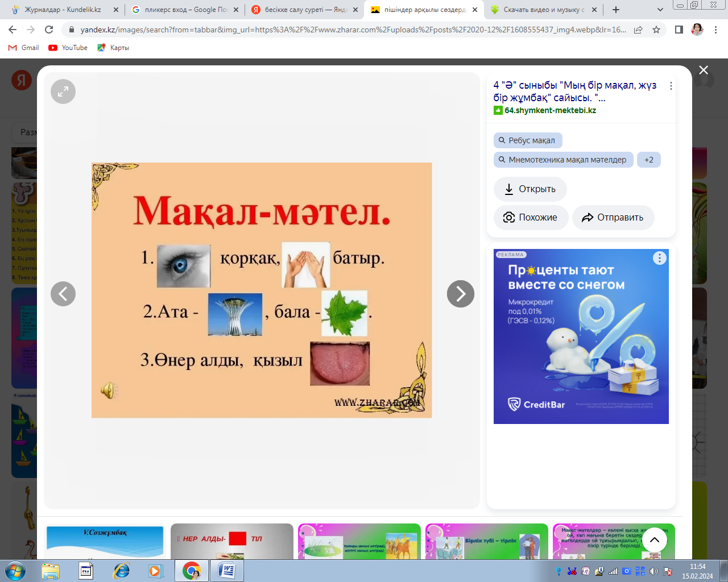Open the Chrome three-dot menu

tap(716, 30)
